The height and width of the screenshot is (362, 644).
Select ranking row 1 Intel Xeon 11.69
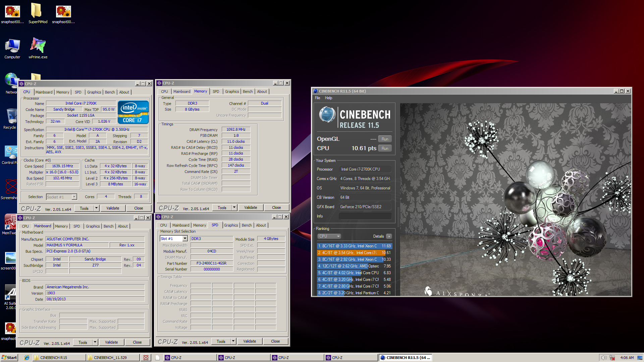pyautogui.click(x=354, y=246)
